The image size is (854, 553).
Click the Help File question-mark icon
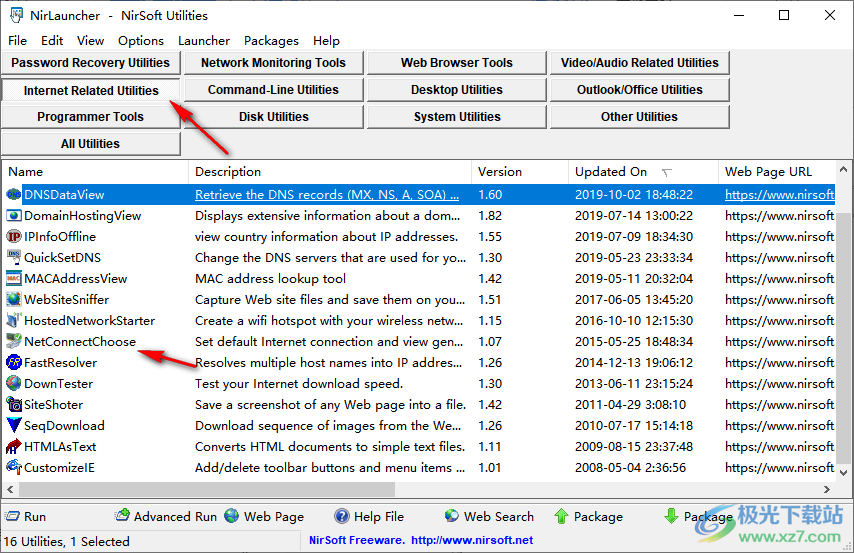tap(342, 515)
